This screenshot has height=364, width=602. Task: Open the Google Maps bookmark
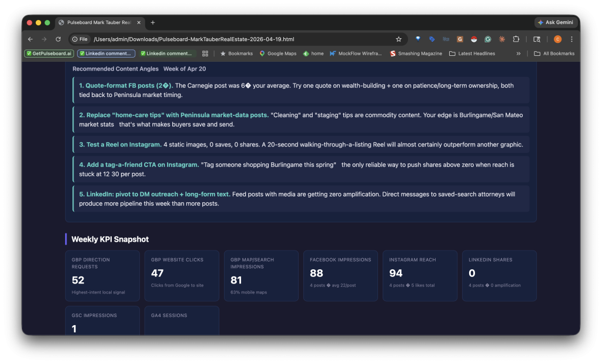pyautogui.click(x=278, y=54)
